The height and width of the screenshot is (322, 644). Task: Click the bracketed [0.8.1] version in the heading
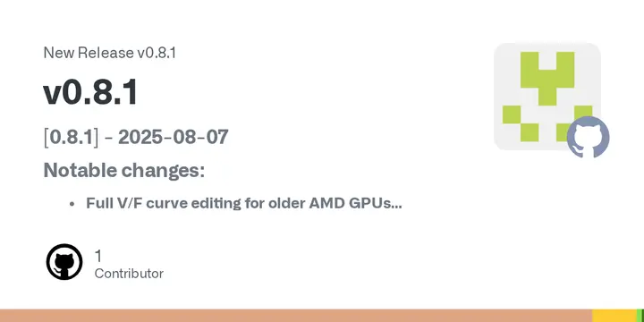(71, 137)
